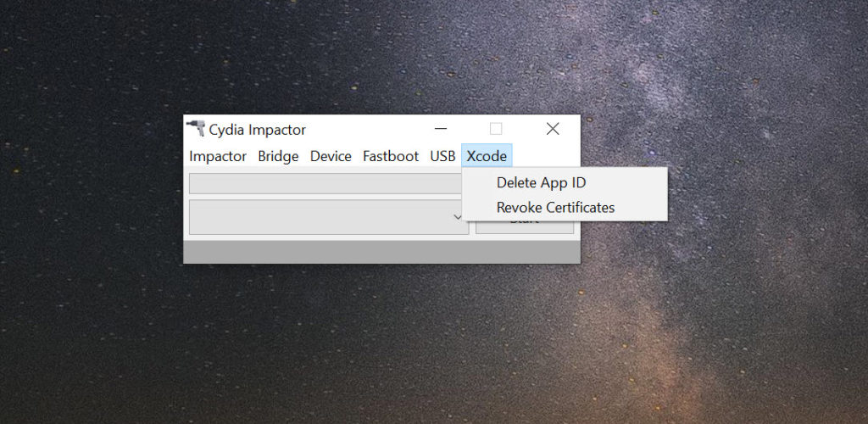Close the Cydia Impactor window
Screen dimensions: 868x424
pyautogui.click(x=553, y=129)
